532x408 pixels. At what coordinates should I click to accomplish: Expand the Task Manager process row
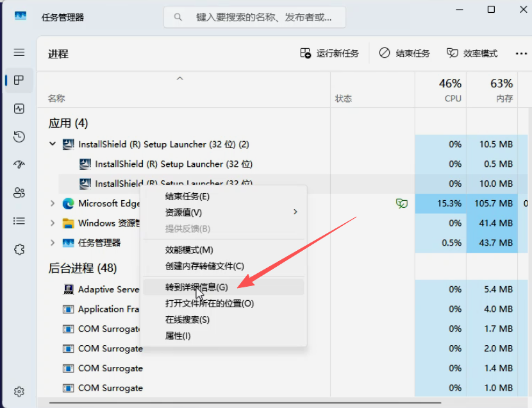pos(53,243)
